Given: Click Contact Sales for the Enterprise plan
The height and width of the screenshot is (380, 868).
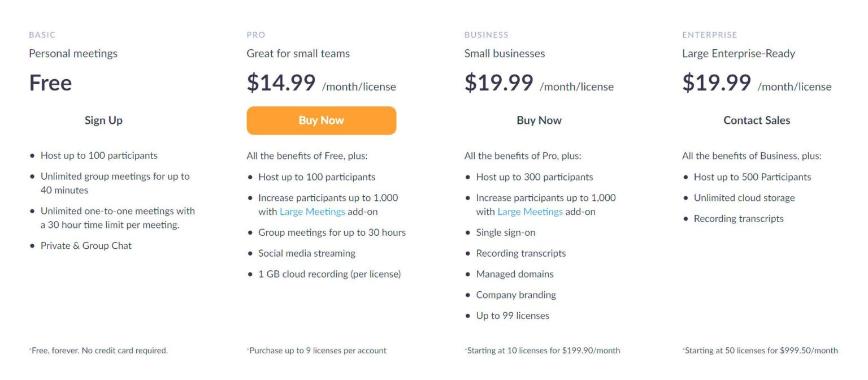Looking at the screenshot, I should 757,120.
